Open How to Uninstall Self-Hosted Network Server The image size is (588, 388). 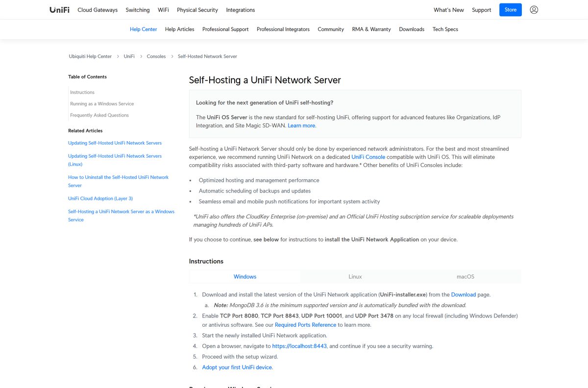click(118, 181)
